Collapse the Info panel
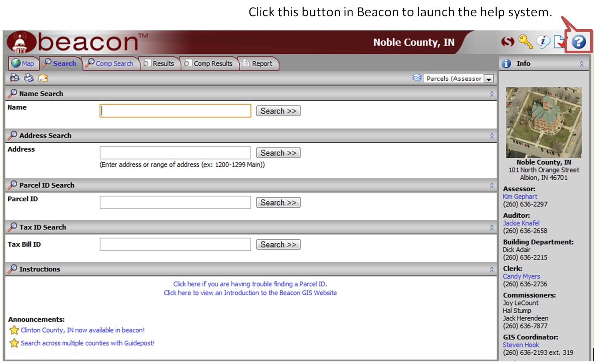Image resolution: width=598 pixels, height=364 pixels. point(581,64)
